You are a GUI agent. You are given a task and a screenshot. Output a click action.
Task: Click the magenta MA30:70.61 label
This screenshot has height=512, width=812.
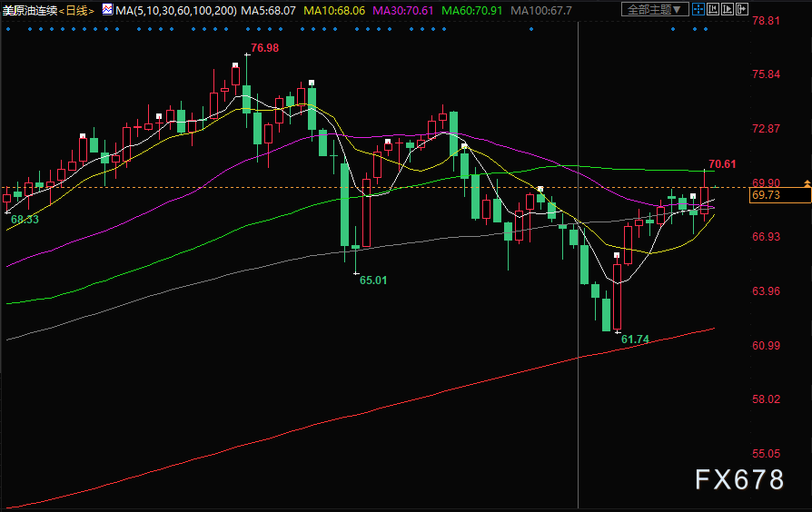pos(403,10)
